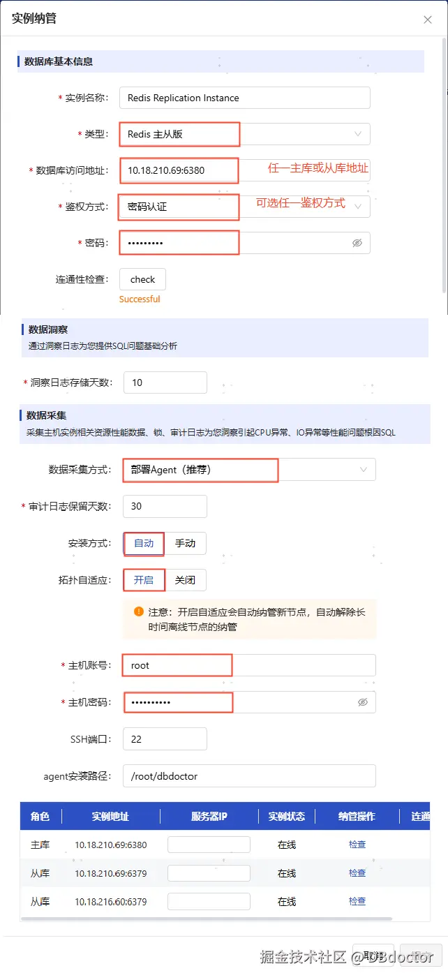Click the check connectivity button
Screen dimensions: 448x980
coord(142,279)
